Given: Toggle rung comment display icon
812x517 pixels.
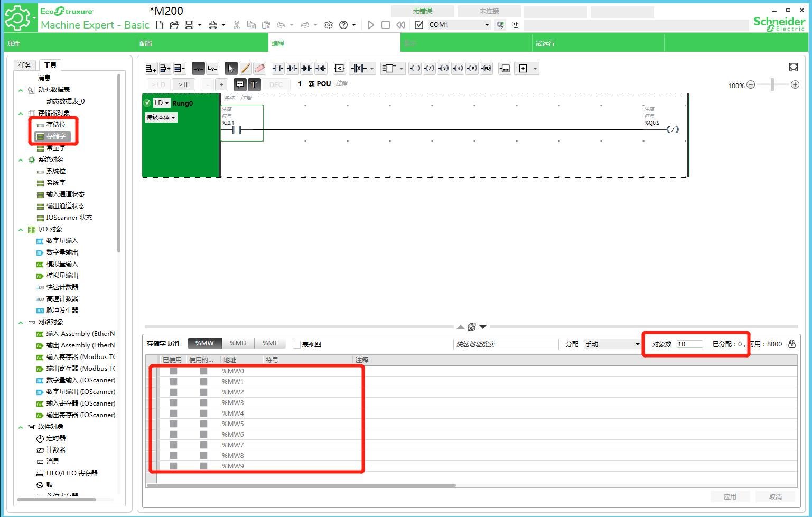Looking at the screenshot, I should (x=240, y=84).
